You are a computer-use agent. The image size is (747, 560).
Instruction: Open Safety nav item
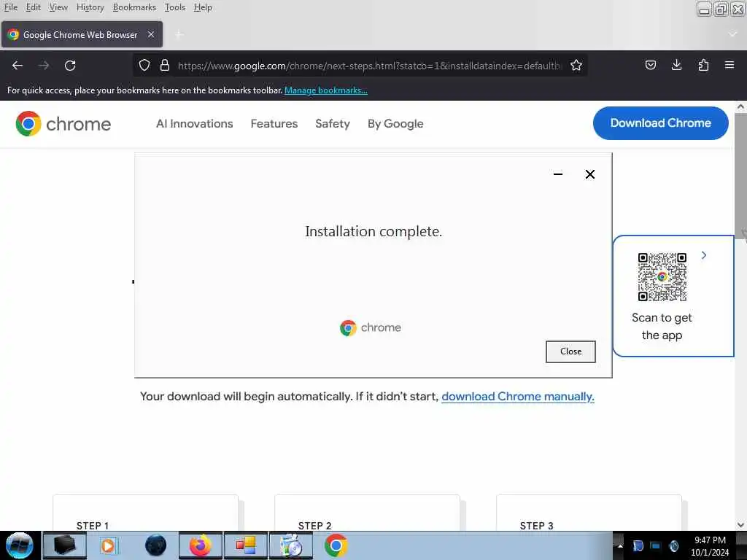(x=333, y=124)
